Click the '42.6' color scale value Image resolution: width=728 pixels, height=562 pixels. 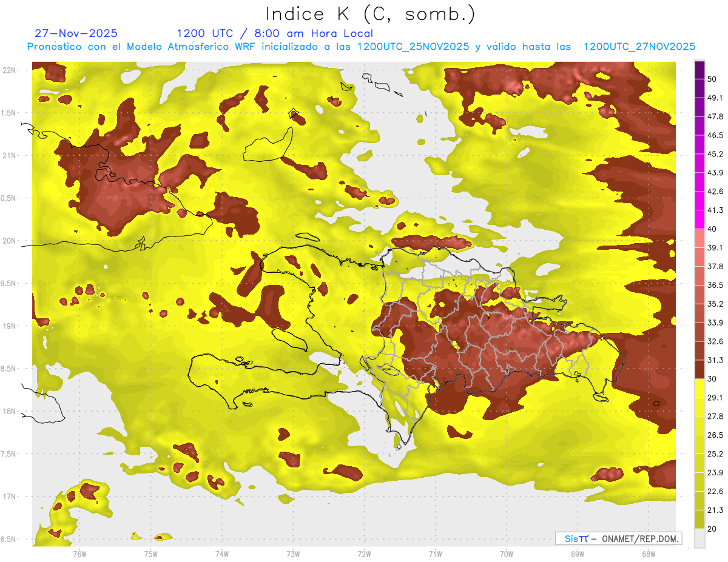[x=715, y=192]
